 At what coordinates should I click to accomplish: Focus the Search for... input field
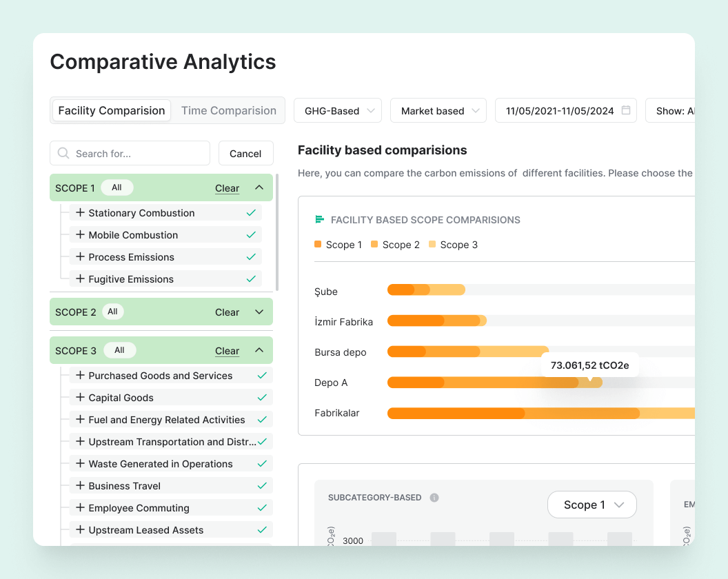click(138, 153)
